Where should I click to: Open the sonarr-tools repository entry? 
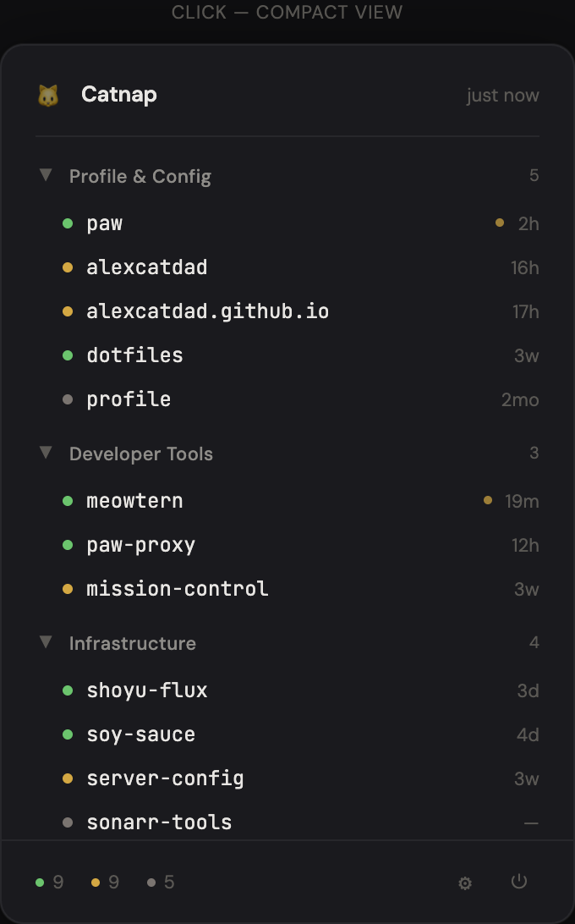159,822
